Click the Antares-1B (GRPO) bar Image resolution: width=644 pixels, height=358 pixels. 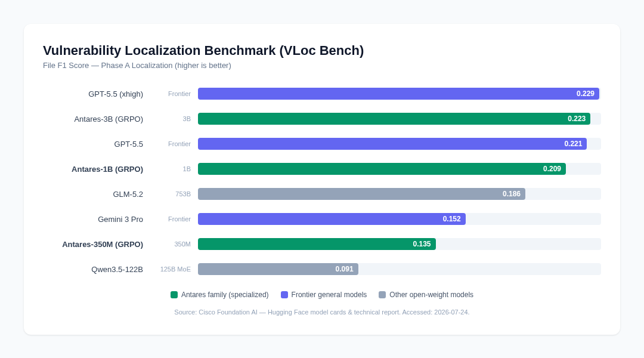pos(382,169)
